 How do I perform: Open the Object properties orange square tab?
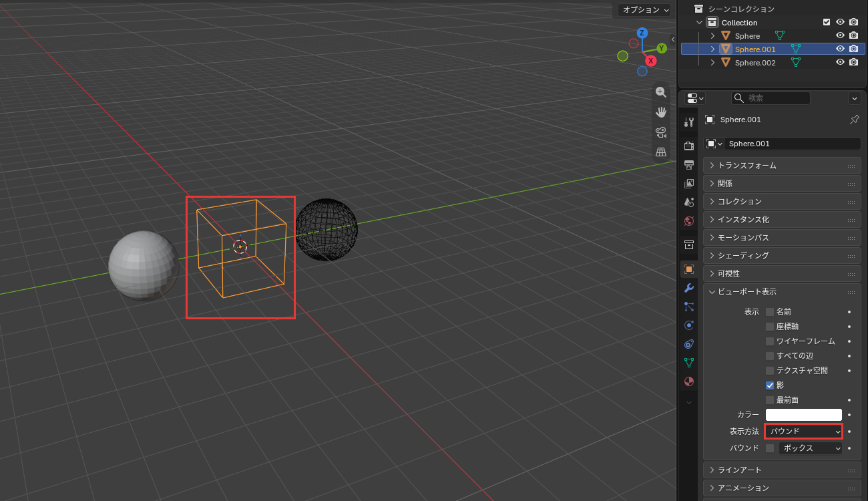[689, 269]
